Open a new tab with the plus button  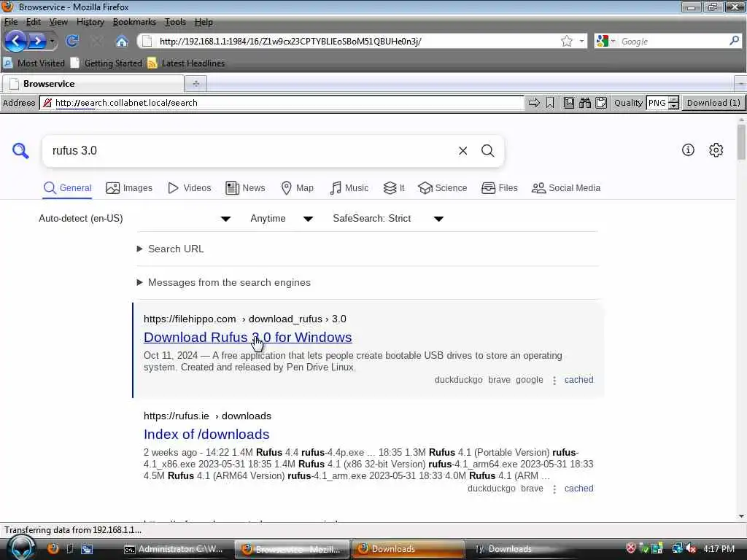[196, 84]
